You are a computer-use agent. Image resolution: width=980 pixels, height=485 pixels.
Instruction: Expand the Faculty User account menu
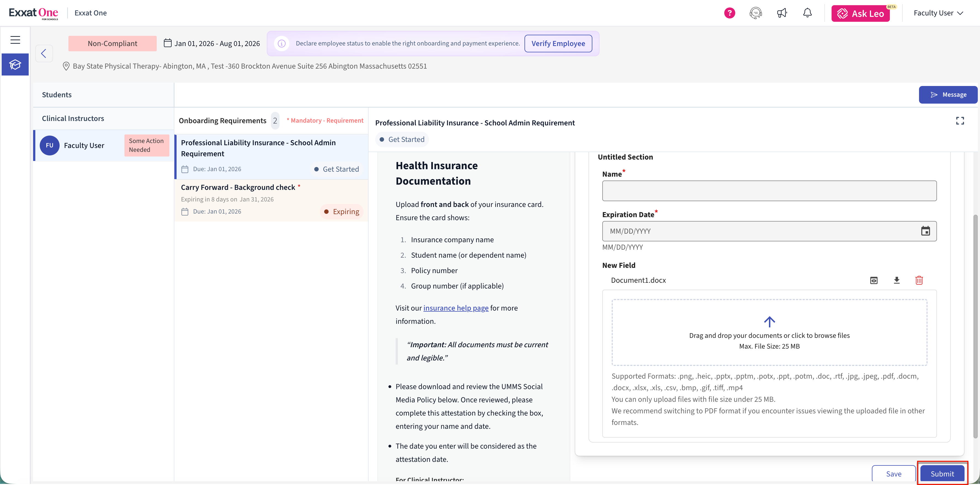tap(938, 13)
